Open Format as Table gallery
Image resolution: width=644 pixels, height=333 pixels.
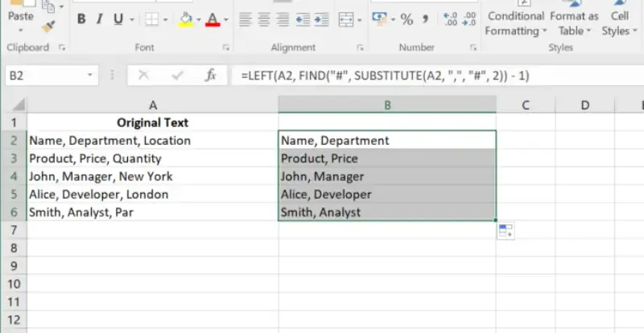[574, 23]
